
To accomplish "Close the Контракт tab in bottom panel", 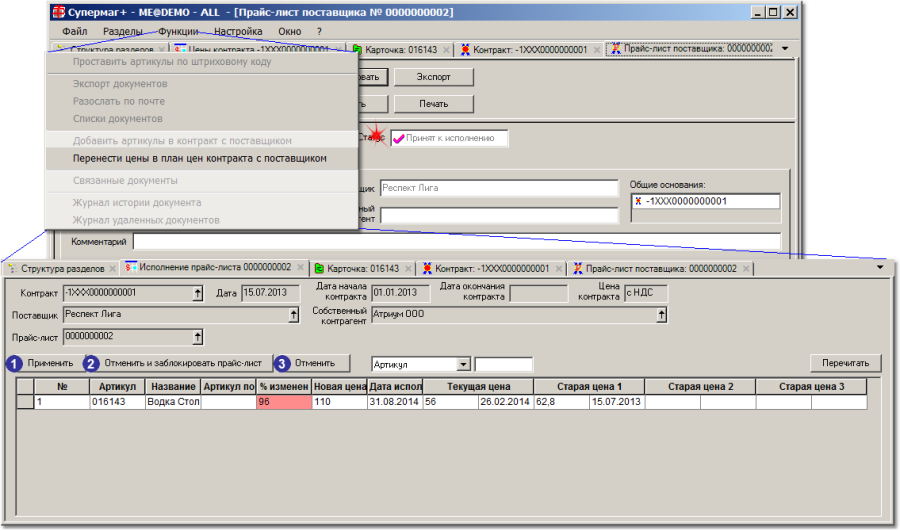I will coord(558,269).
